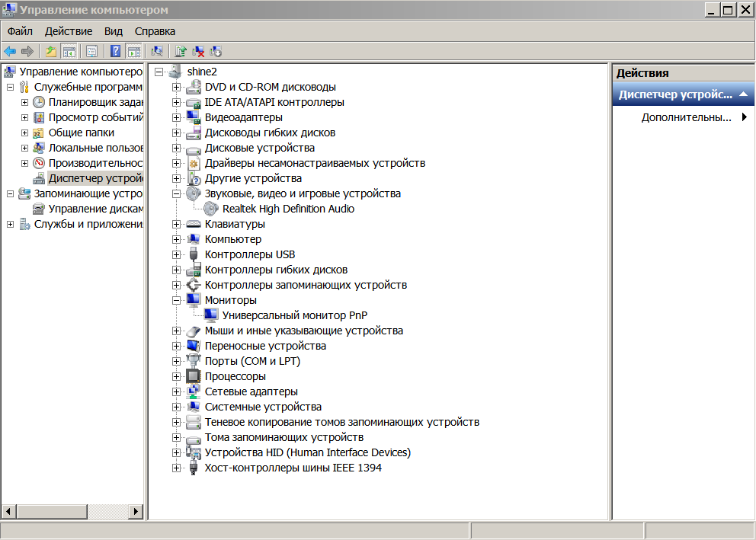Click the Update driver toolbar icon
This screenshot has height=540, width=756.
(181, 51)
